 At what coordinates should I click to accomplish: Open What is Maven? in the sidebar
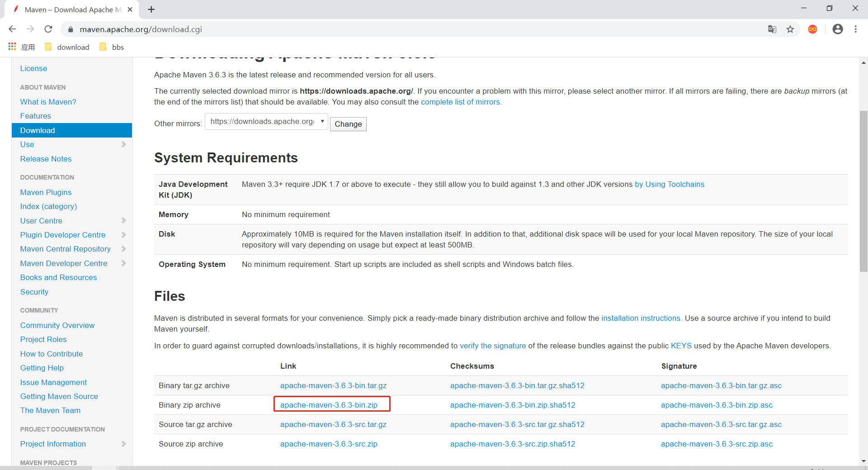click(x=48, y=102)
